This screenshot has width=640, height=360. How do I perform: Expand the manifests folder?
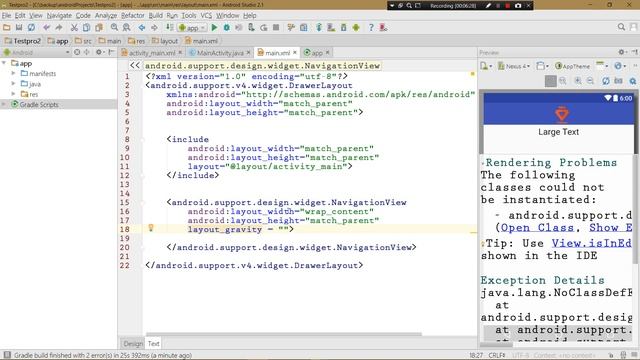13,73
